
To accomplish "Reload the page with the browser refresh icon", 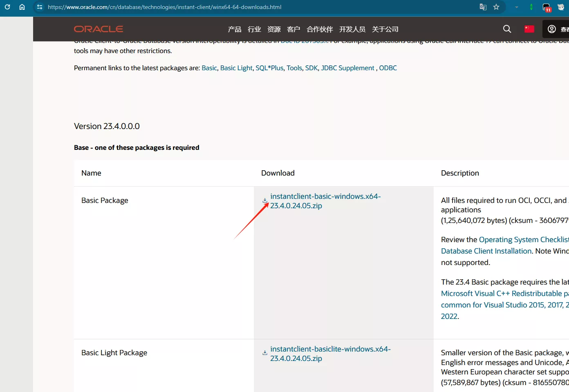I will pos(7,7).
